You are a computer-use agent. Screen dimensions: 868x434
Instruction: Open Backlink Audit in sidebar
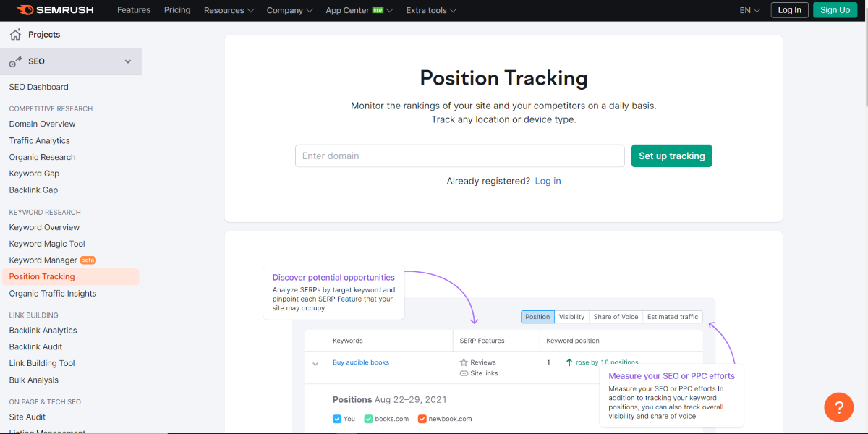tap(35, 346)
